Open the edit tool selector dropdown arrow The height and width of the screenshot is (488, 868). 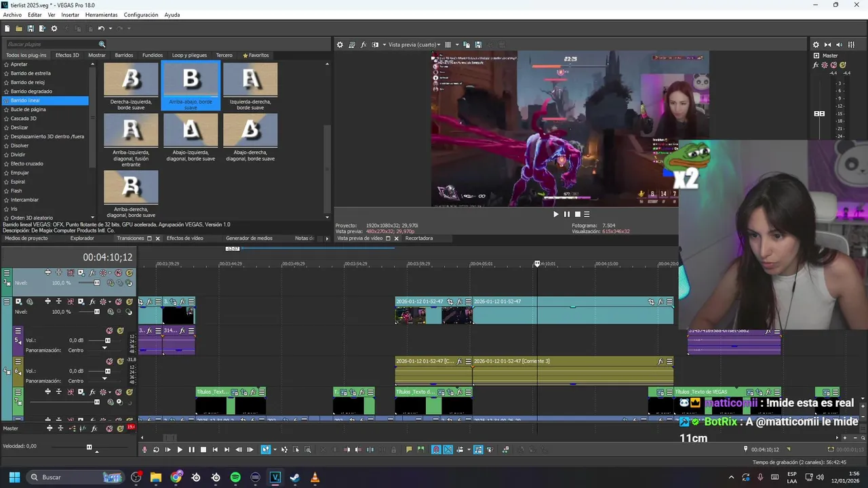[x=275, y=449]
